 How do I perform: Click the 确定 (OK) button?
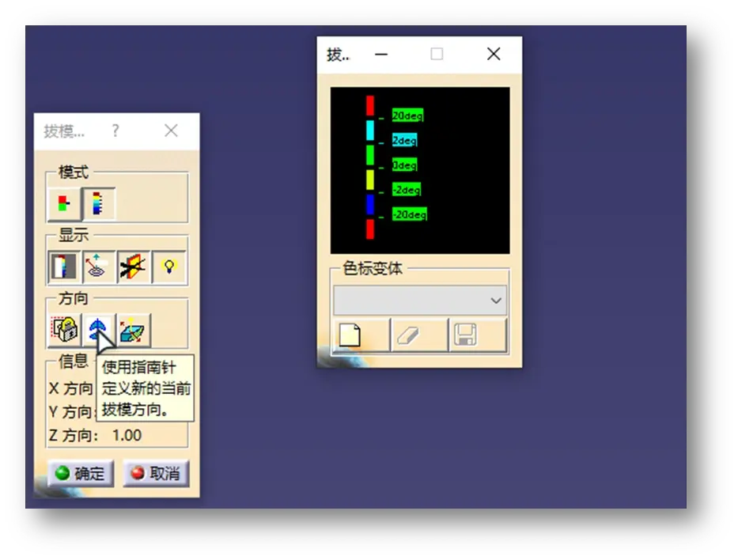click(80, 473)
